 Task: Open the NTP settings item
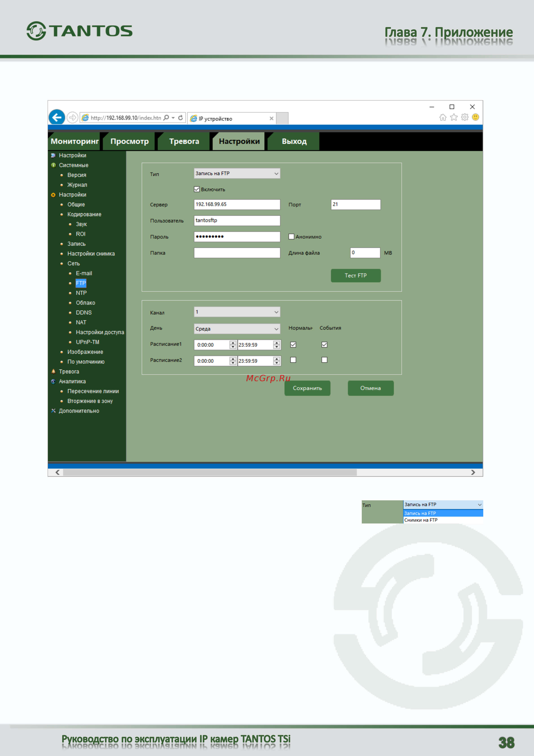click(x=81, y=293)
